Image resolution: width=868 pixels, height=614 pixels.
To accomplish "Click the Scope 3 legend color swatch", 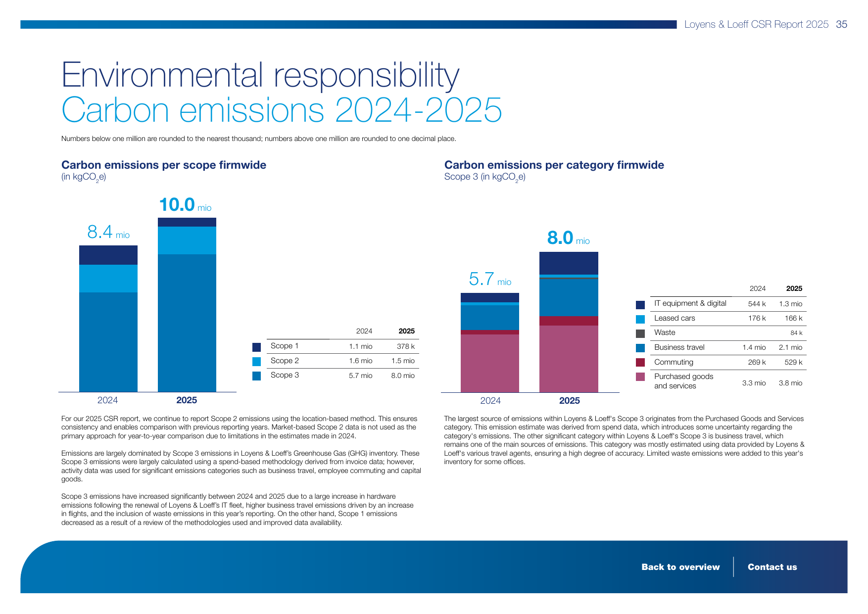I will click(x=256, y=376).
